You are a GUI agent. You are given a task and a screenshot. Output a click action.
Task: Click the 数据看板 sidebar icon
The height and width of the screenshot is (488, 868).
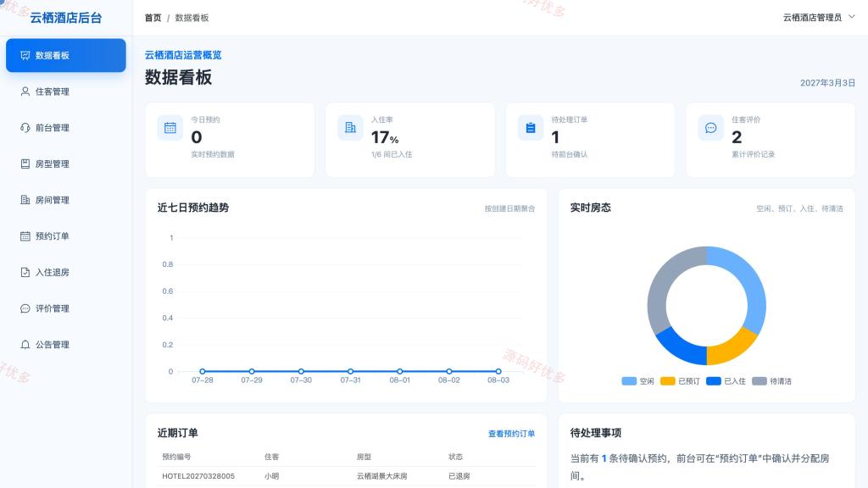point(25,55)
